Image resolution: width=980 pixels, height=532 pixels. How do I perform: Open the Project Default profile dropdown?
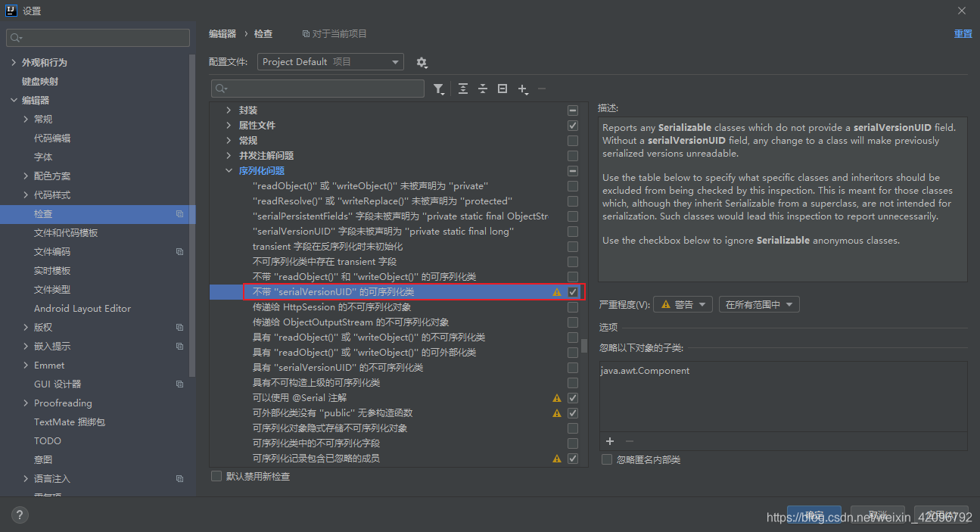coord(330,61)
